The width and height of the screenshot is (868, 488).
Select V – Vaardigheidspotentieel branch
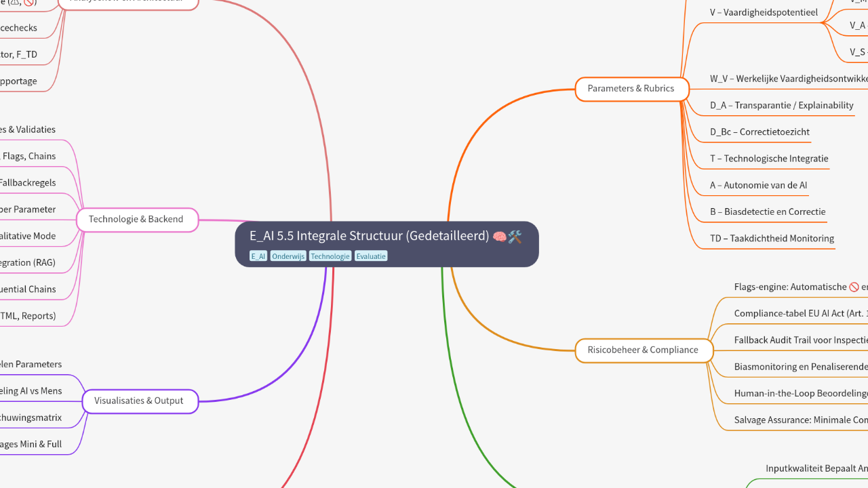coord(764,12)
